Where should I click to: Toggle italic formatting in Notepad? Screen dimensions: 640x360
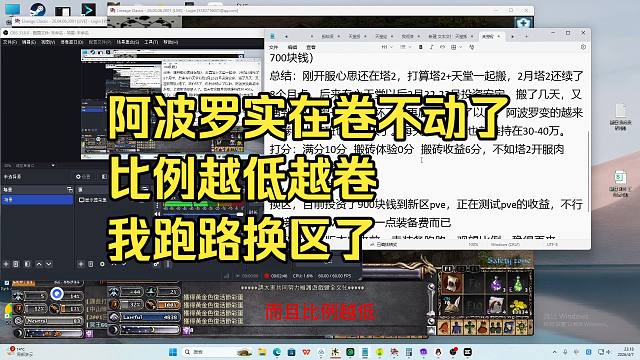click(431, 47)
